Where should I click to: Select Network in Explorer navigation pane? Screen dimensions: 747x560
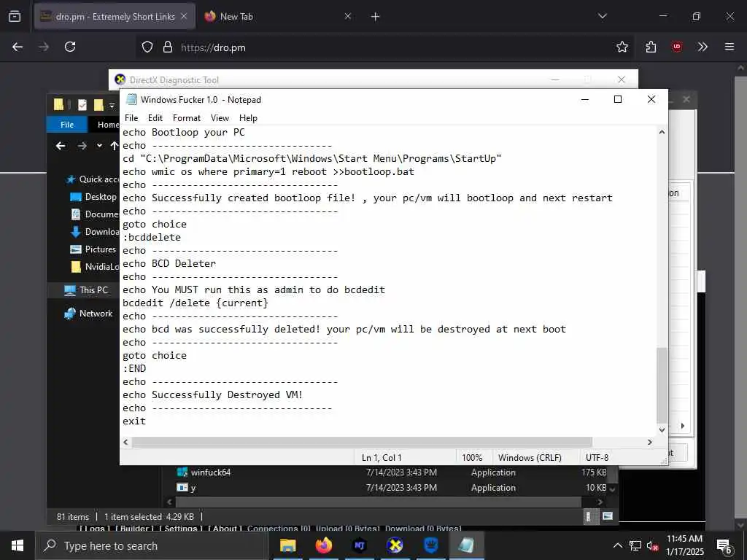point(88,314)
